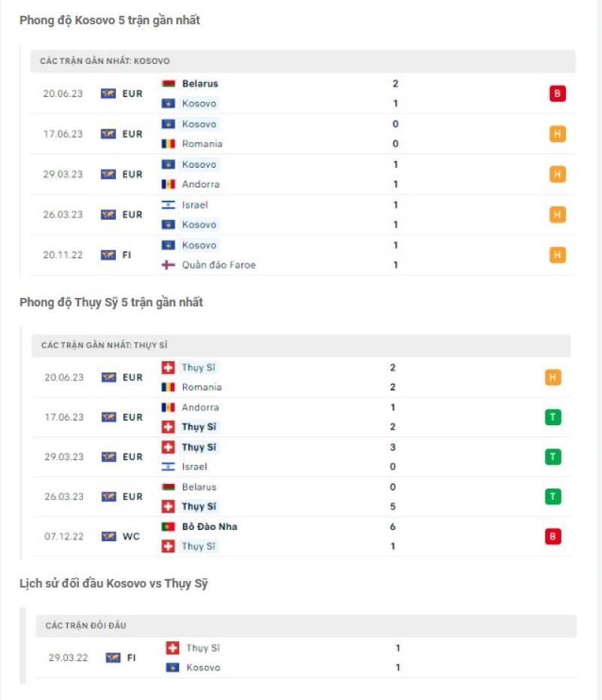Click the green T badge for the Belarus 0-5 win
This screenshot has width=602, height=700.
point(555,496)
